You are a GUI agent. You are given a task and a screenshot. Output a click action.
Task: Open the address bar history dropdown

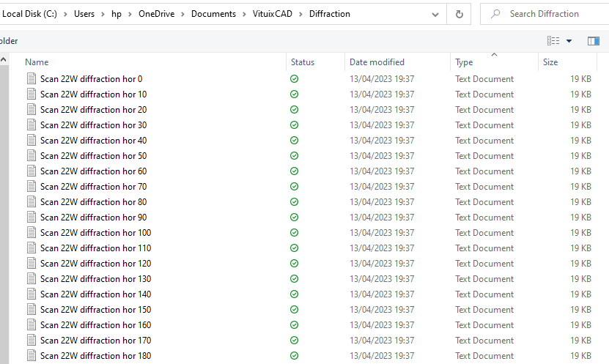point(435,15)
